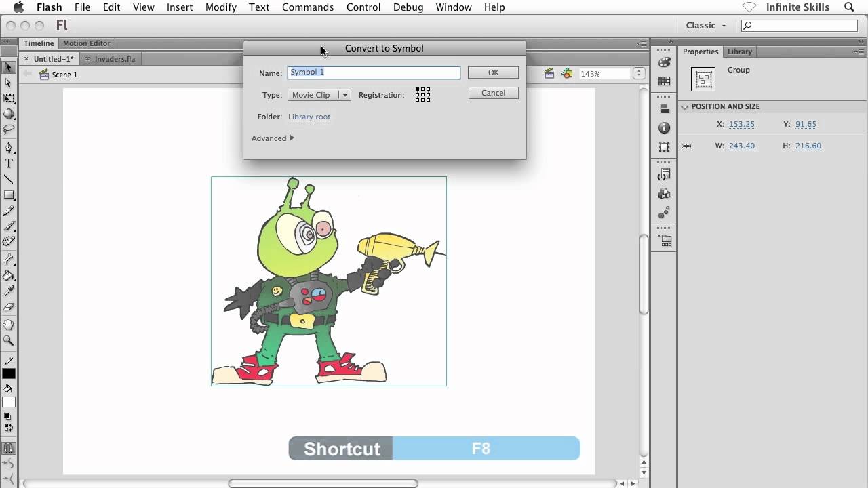Select the Eyedropper tool
Viewport: 868px width, 488px height.
pyautogui.click(x=9, y=291)
